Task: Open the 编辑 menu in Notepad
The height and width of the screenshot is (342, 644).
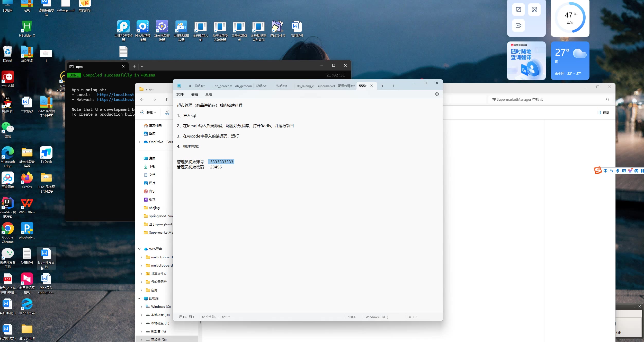Action: 194,94
